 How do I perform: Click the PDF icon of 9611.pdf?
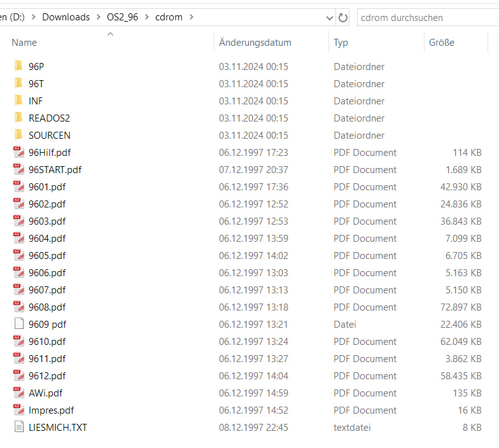coord(19,358)
